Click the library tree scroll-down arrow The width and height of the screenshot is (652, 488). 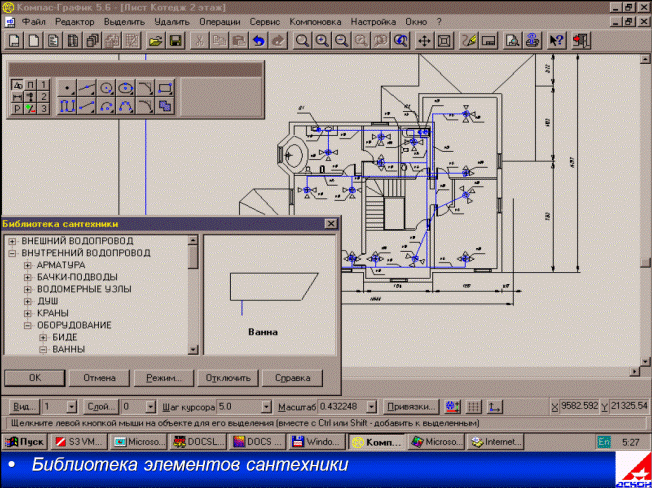pyautogui.click(x=193, y=350)
